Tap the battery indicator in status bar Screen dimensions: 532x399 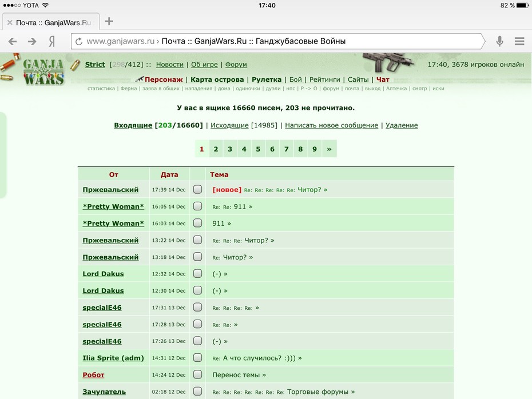[x=522, y=5]
